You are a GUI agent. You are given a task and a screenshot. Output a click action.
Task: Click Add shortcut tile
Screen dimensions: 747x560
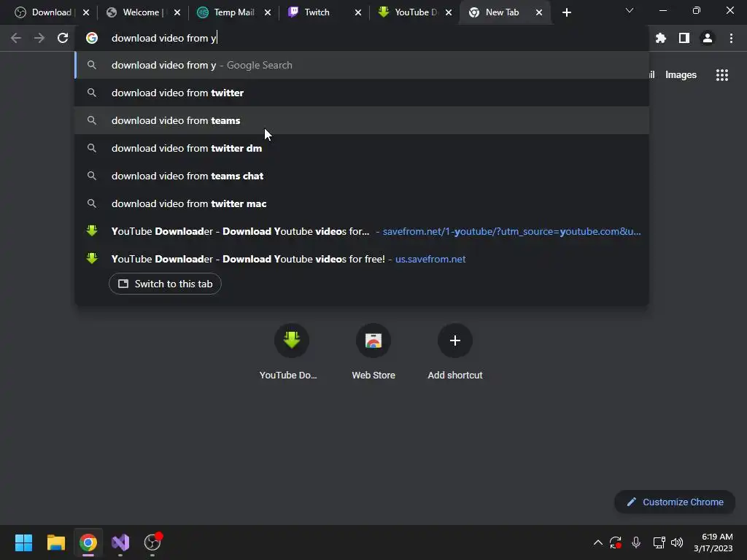[455, 352]
